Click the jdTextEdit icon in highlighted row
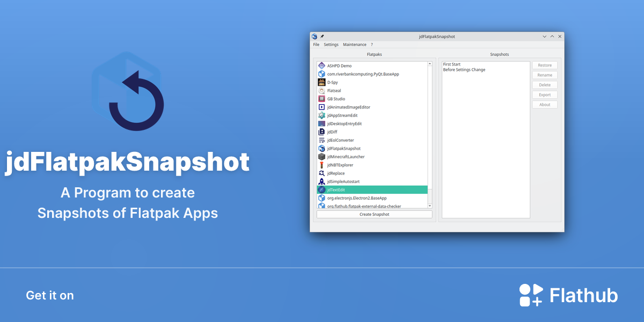 (x=321, y=190)
